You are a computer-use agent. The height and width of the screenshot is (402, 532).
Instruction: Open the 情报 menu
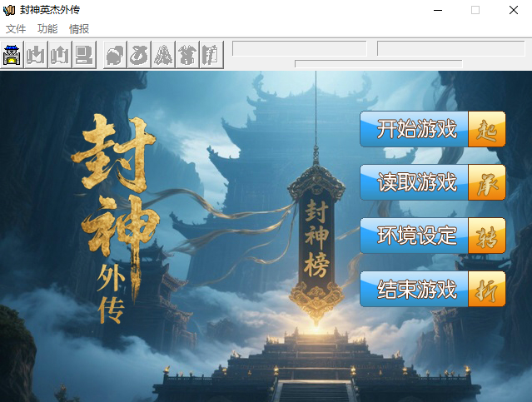click(79, 29)
